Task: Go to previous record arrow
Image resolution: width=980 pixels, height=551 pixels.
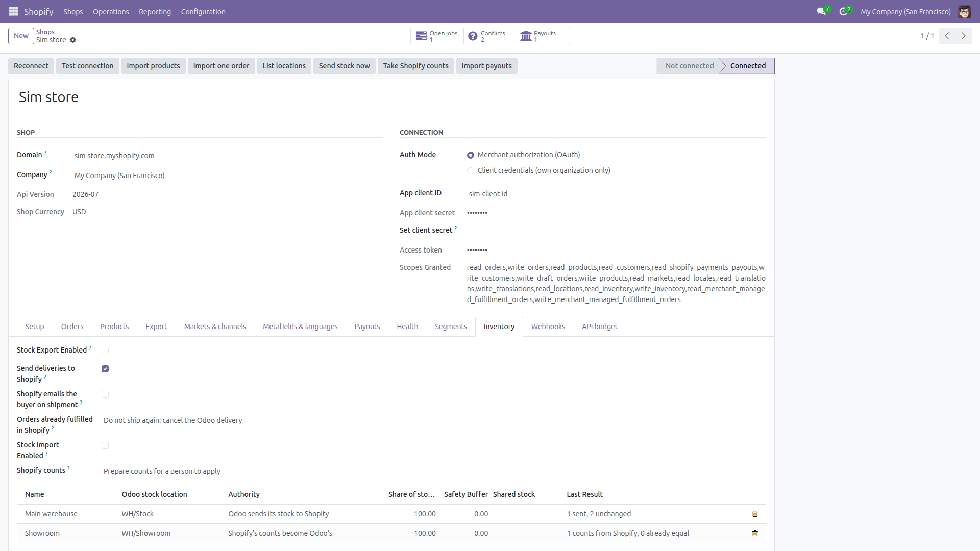Action: tap(947, 36)
